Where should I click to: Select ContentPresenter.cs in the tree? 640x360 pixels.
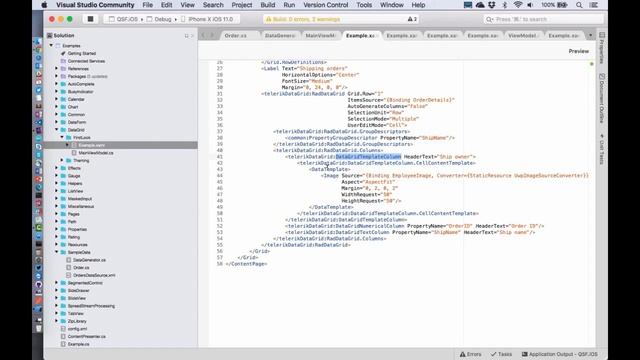87,336
